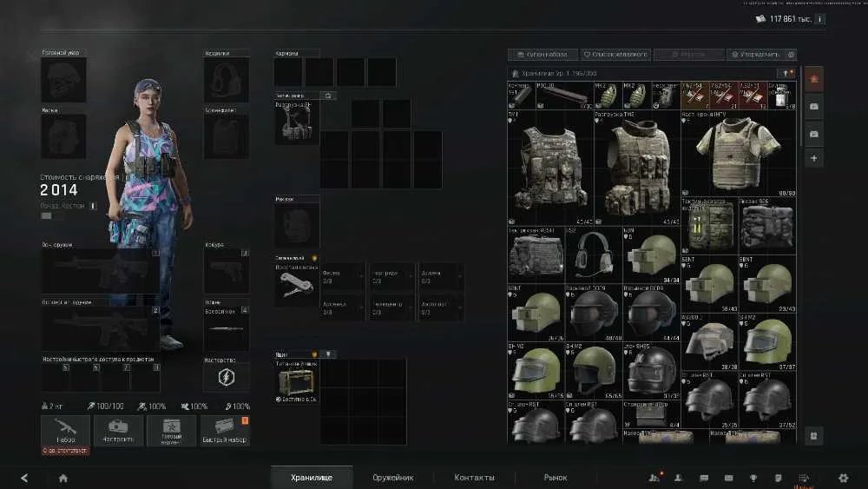868x489 pixels.
Task: Click the loadout cost info icon
Action: [94, 206]
